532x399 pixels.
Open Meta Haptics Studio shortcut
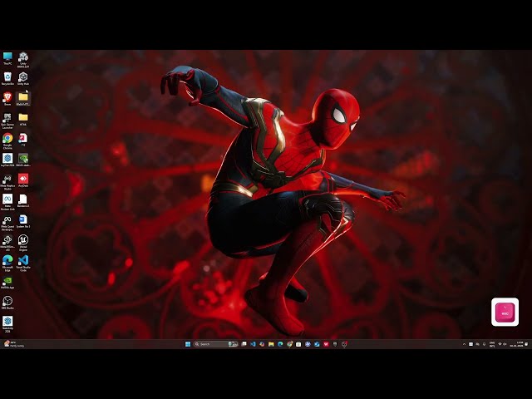(x=7, y=182)
